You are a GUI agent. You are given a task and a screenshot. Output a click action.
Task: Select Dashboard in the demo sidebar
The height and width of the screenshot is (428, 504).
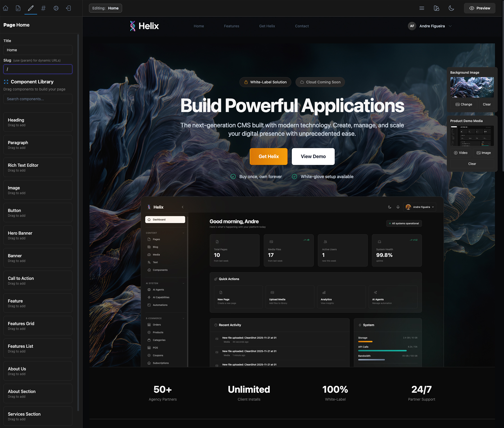[x=165, y=220]
